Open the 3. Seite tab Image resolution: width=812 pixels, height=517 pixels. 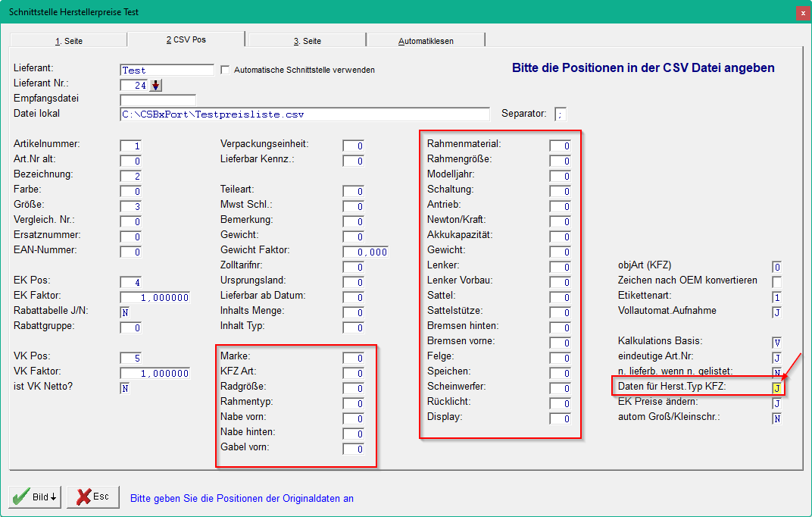click(308, 40)
